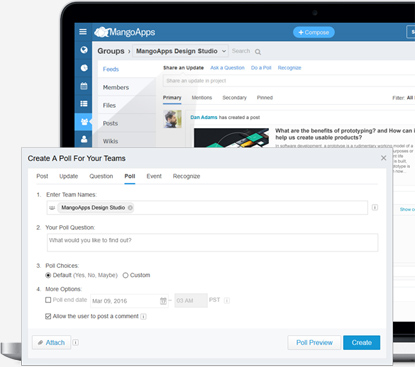415x367 pixels.
Task: Switch to the Question tab
Action: coord(101,176)
